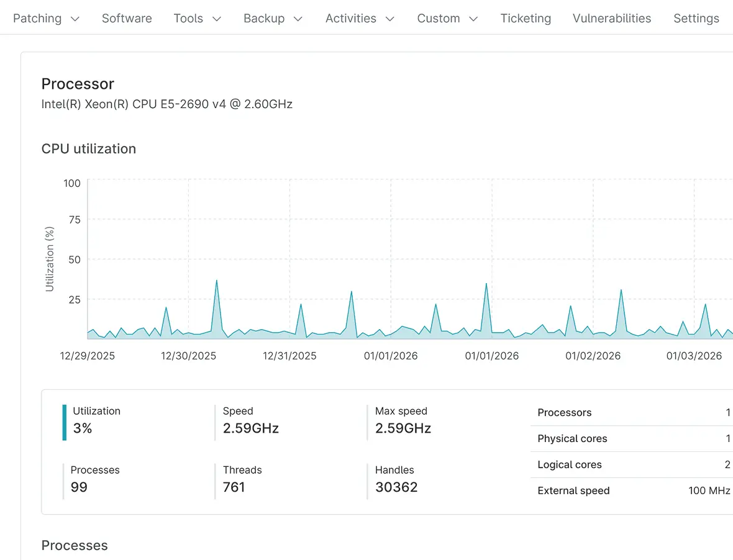733x560 pixels.
Task: Select the Logical cores row
Action: tap(632, 465)
